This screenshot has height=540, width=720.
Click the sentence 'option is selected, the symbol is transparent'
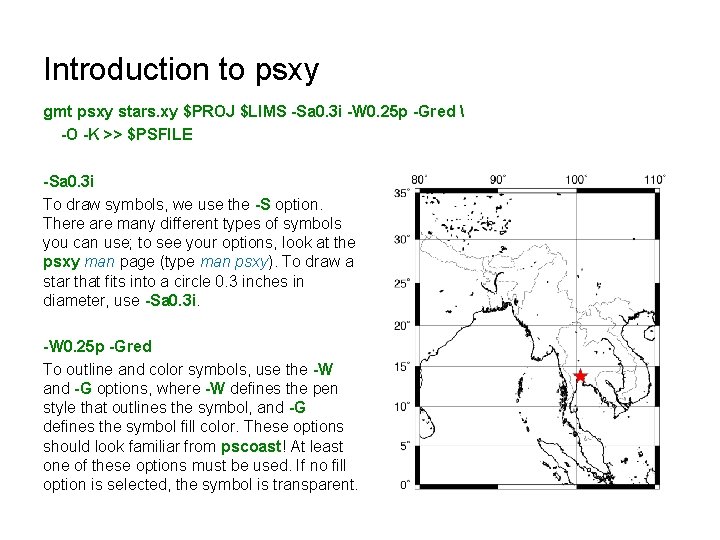point(200,484)
